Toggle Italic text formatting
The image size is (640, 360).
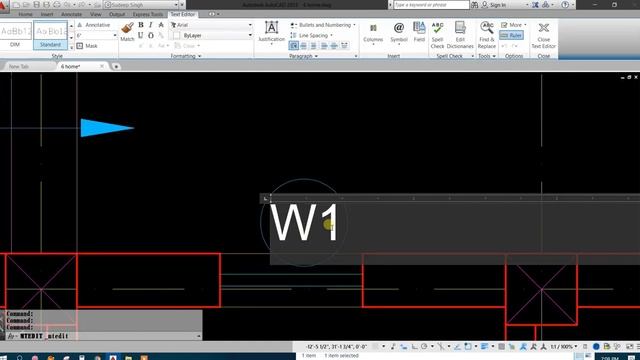coord(151,25)
